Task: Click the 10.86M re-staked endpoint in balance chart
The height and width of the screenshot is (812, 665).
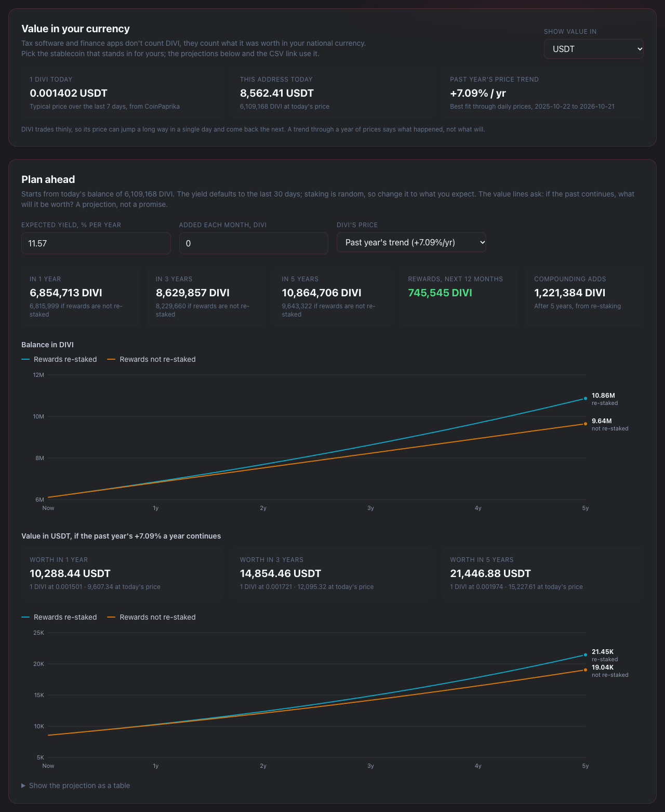Action: pyautogui.click(x=586, y=399)
